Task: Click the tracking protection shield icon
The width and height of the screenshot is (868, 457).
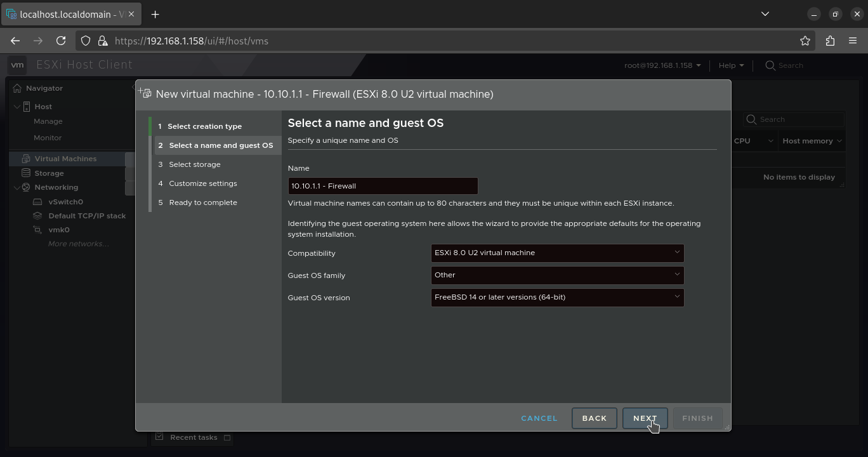Action: click(86, 41)
